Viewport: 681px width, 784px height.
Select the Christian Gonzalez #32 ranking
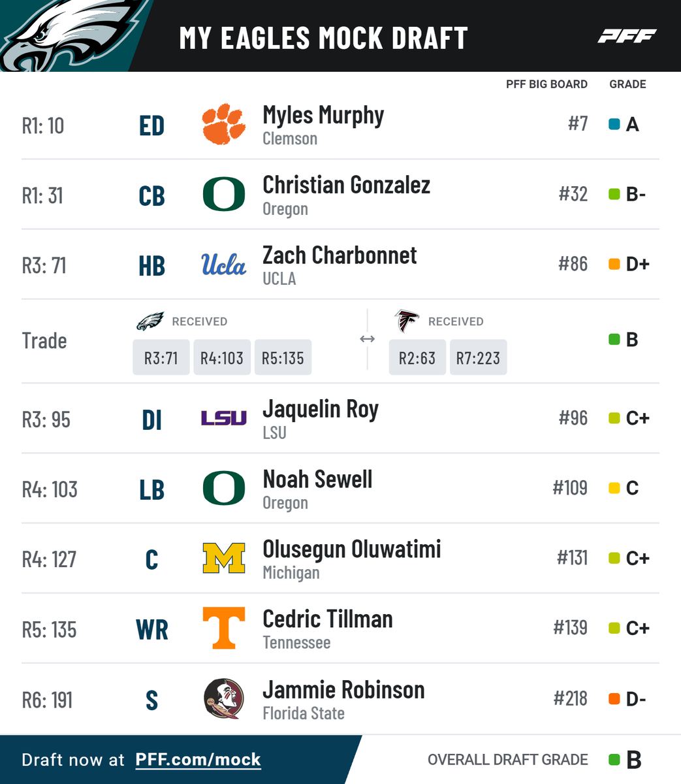click(x=573, y=194)
